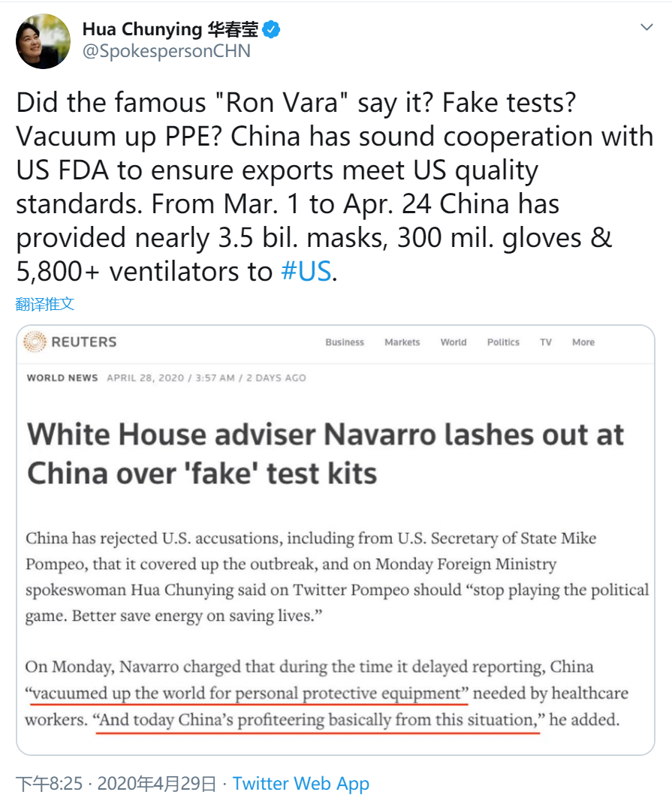This screenshot has height=804, width=672.
Task: Click the TV menu item
Action: (x=546, y=342)
